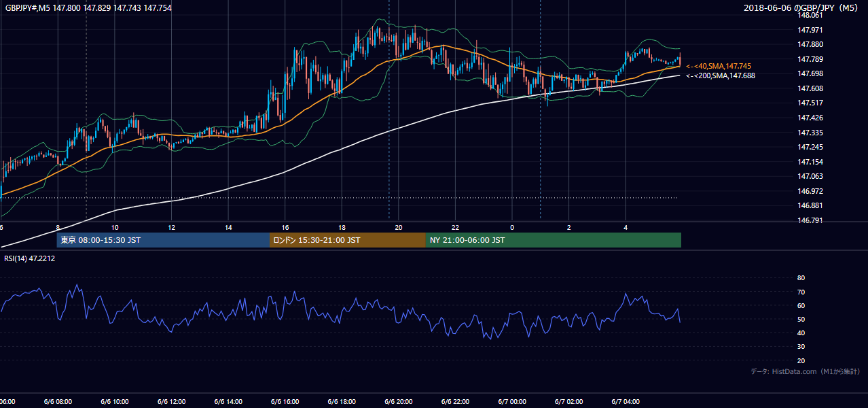Click the RSI axis level 70
This screenshot has height=408, width=868.
point(801,292)
